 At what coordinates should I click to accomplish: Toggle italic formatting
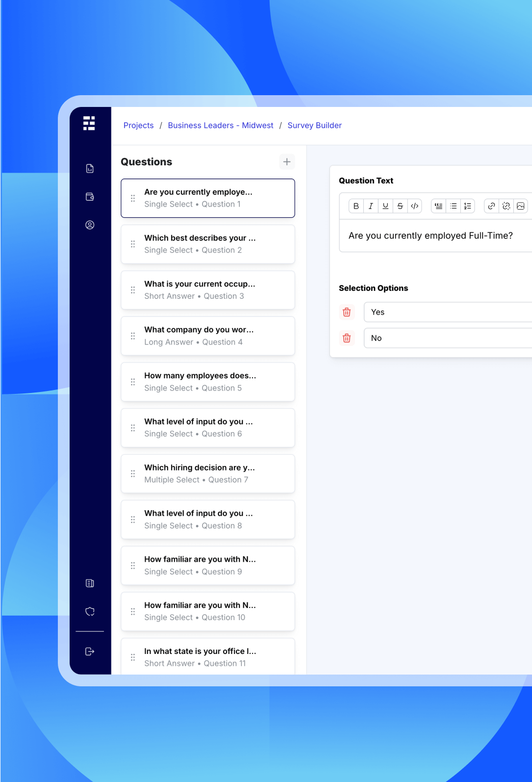(371, 206)
